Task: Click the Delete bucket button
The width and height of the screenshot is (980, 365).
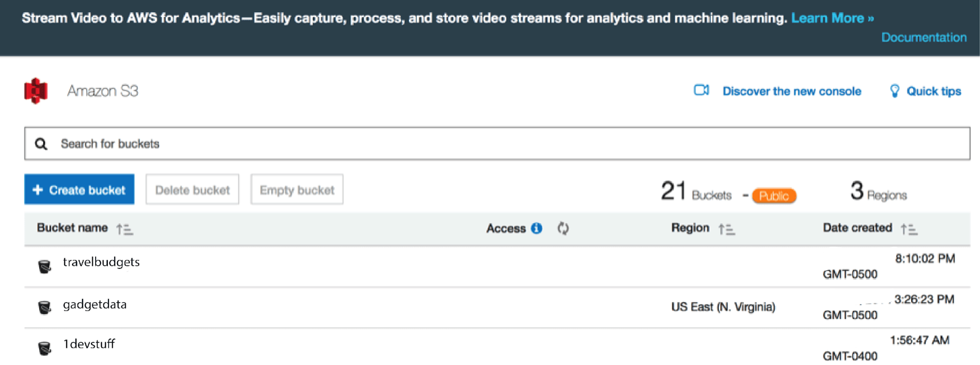Action: pos(192,189)
